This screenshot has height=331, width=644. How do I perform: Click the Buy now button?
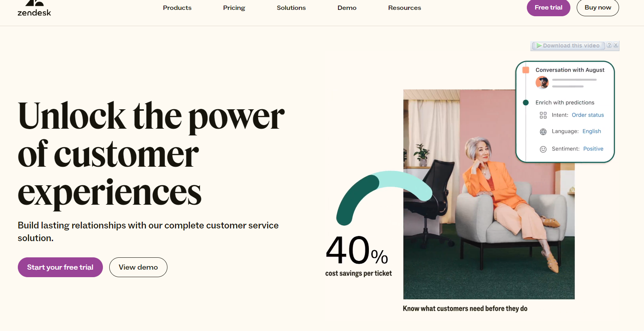click(x=598, y=8)
